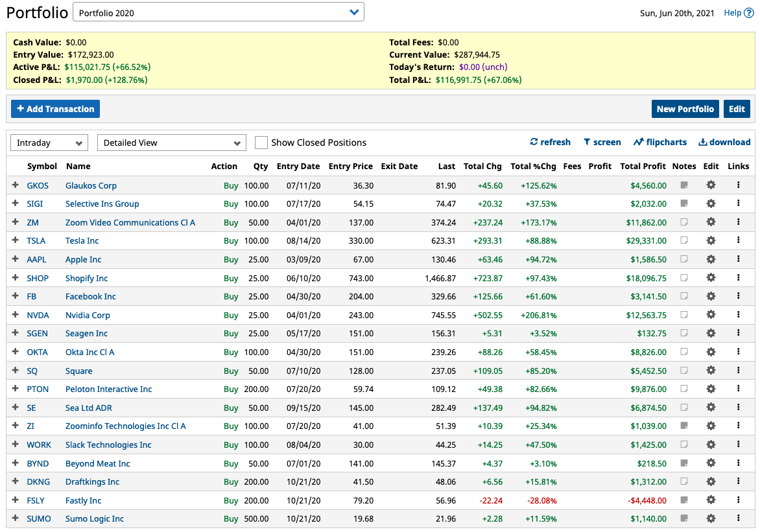Select the 09/15/20 entry date cell
The image size is (760, 532).
point(303,408)
